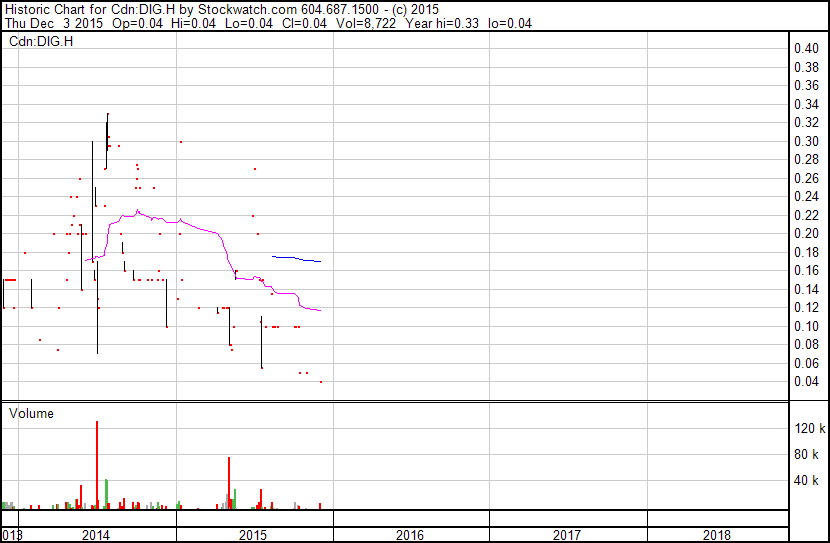
Task: Click the '40 k' volume axis label
Action: click(x=806, y=480)
